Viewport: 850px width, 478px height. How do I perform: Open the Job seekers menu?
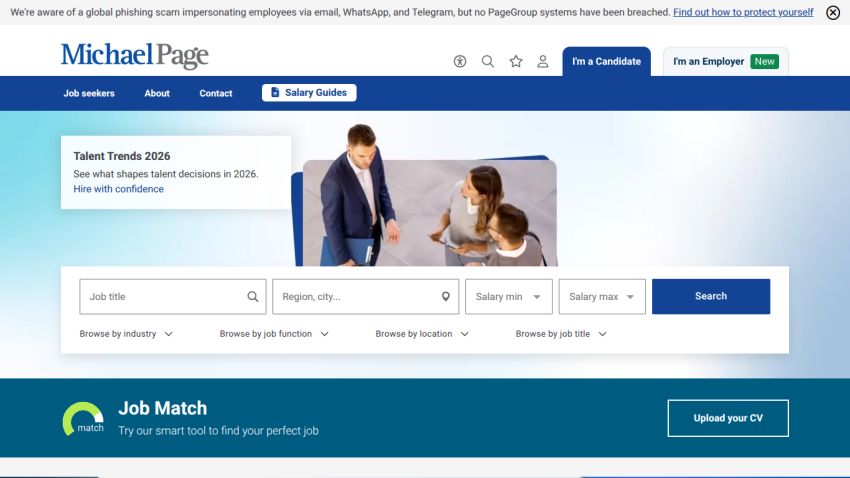coord(89,93)
